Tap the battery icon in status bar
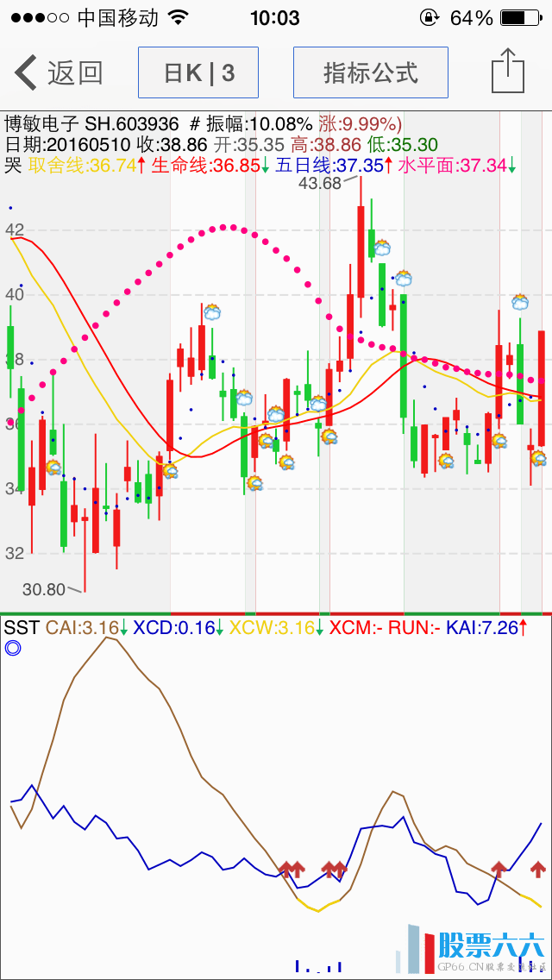 [521, 17]
